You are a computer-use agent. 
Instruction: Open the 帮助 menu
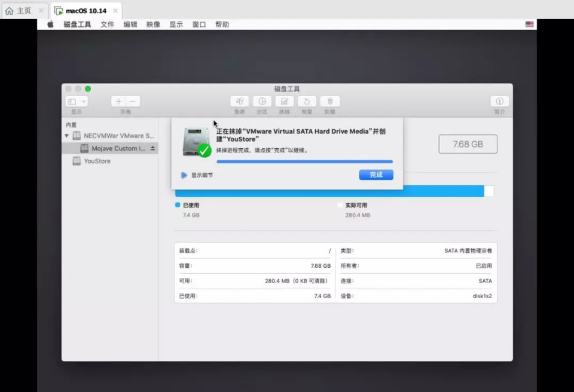tap(222, 24)
